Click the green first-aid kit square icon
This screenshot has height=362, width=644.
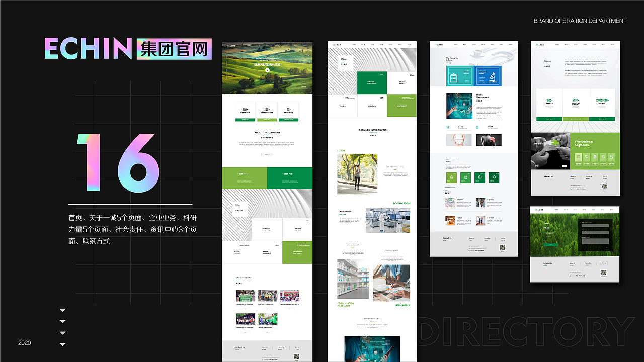click(x=480, y=177)
